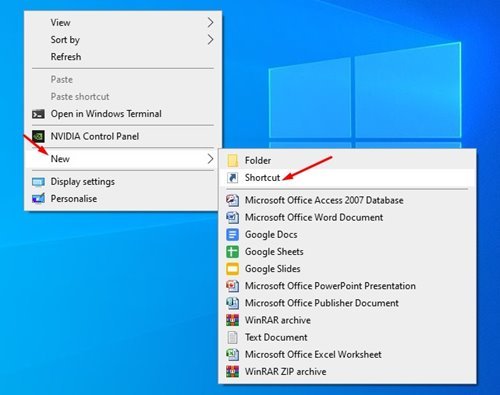Viewport: 500px width, 395px height.
Task: Create a new Google Sheets file
Action: pyautogui.click(x=347, y=252)
